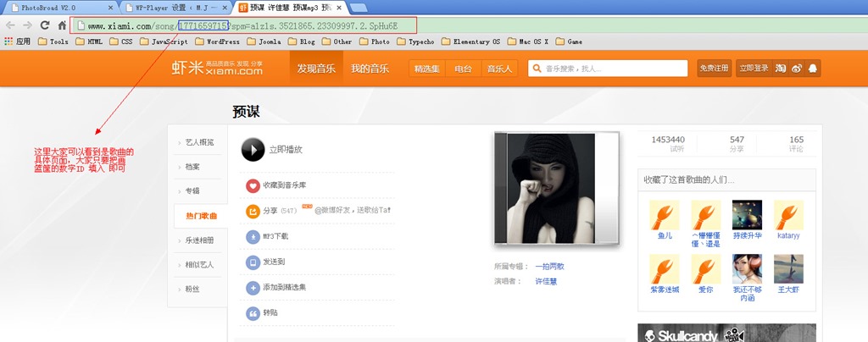Click into the 音乐搜索 search field
The height and width of the screenshot is (342, 868).
608,69
